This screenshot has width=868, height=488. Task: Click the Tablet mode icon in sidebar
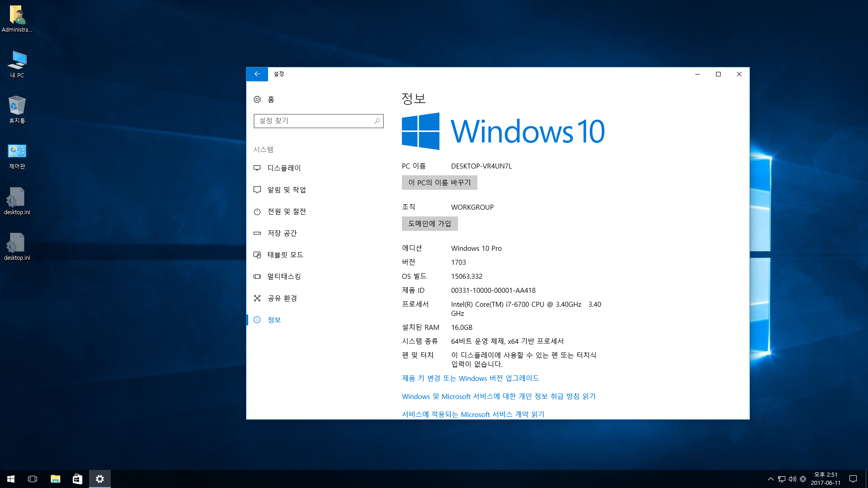(257, 255)
